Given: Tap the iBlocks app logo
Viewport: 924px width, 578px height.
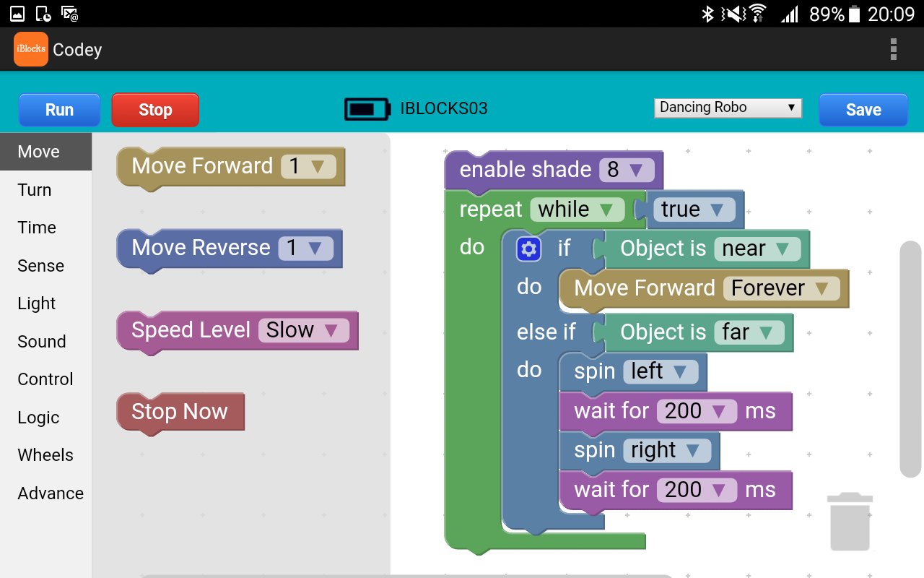Looking at the screenshot, I should [31, 49].
